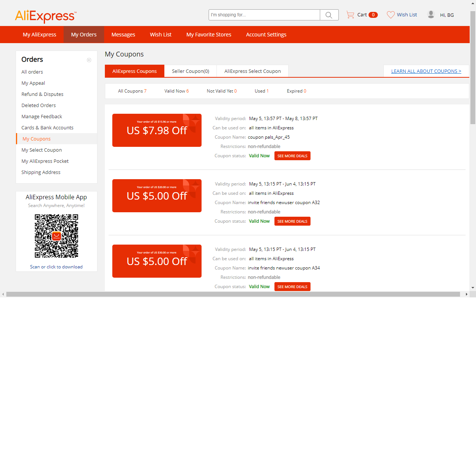This screenshot has height=468, width=476.
Task: Go to My Favorite Stores
Action: pyautogui.click(x=209, y=35)
